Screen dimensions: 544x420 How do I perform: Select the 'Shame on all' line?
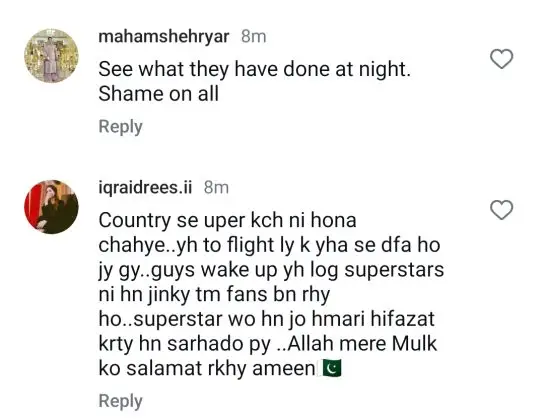[x=159, y=94]
